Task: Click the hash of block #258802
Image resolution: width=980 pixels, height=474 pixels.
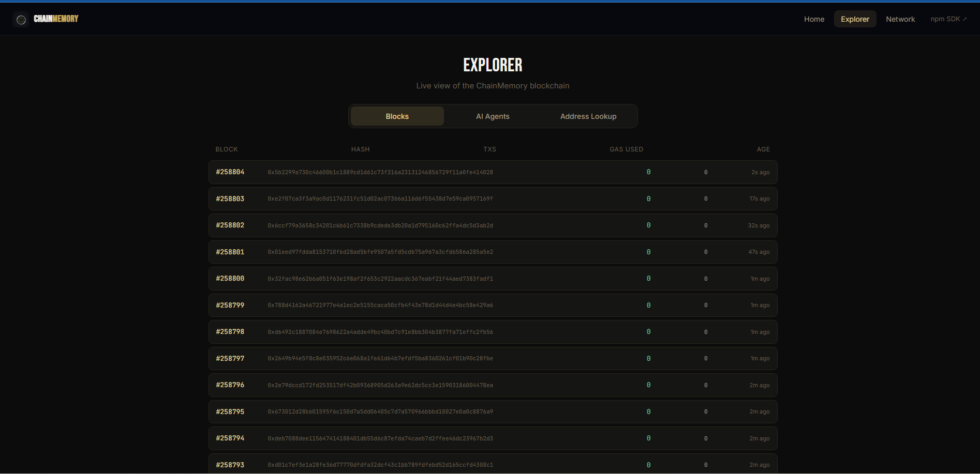Action: pyautogui.click(x=380, y=226)
